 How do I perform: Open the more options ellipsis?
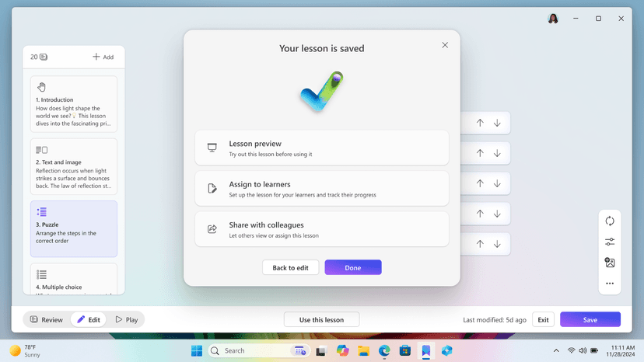click(610, 284)
